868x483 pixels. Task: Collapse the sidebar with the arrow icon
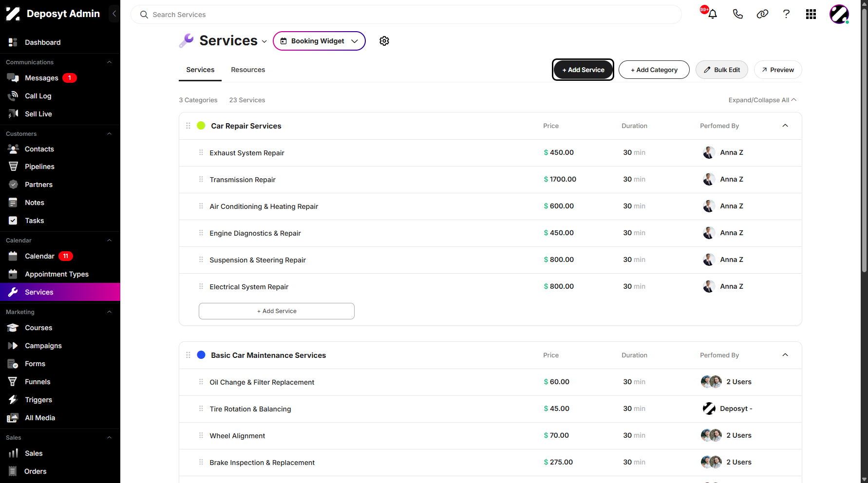click(x=114, y=14)
